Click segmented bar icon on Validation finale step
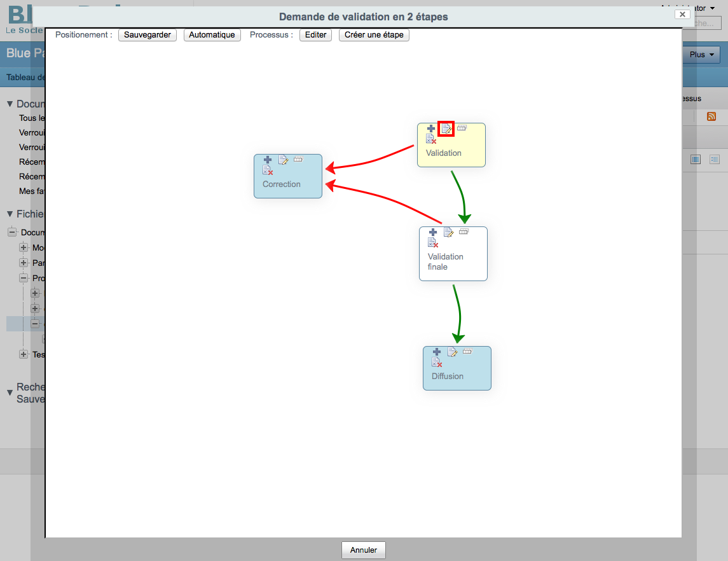 coord(464,232)
